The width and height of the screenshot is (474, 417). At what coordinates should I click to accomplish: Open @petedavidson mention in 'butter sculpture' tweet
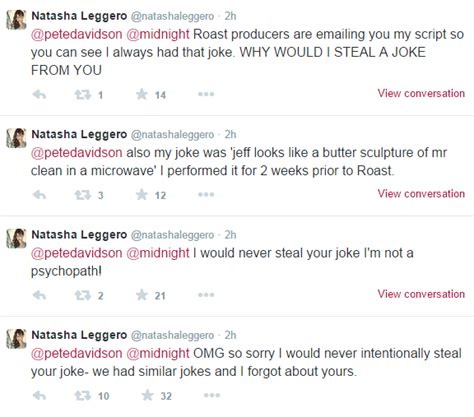point(76,153)
